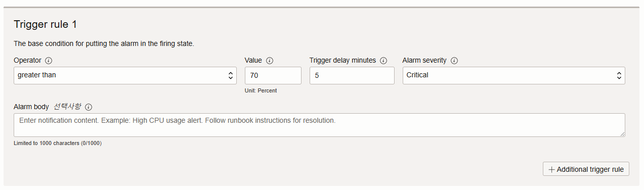Click the Trigger rule 1 heading
The height and width of the screenshot is (190, 644).
pos(45,24)
